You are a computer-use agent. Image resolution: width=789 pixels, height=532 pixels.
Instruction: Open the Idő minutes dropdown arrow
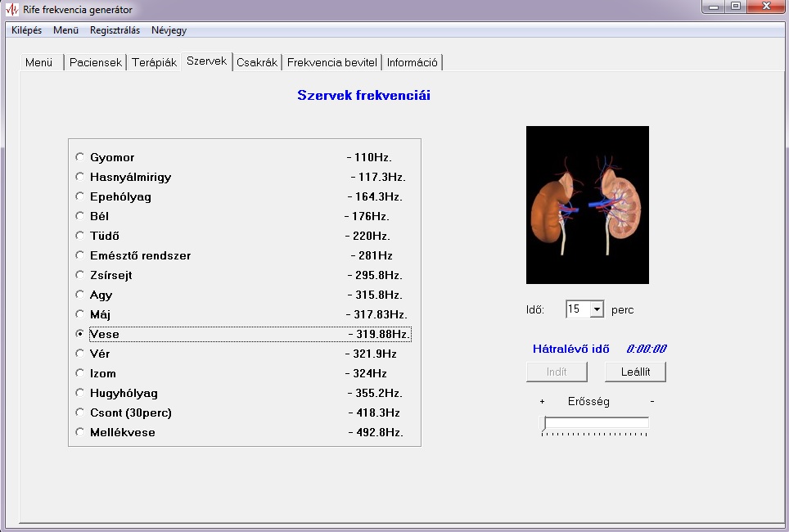[x=597, y=309]
